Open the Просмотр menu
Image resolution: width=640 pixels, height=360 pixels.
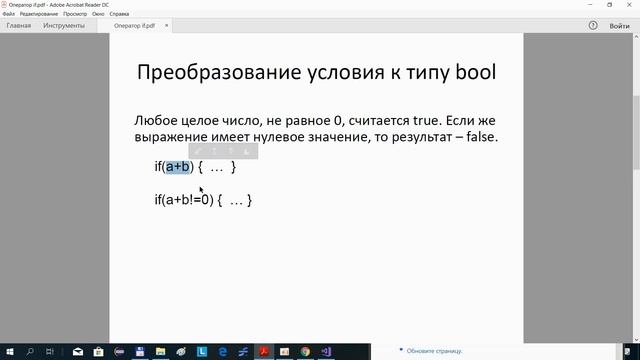tap(75, 14)
